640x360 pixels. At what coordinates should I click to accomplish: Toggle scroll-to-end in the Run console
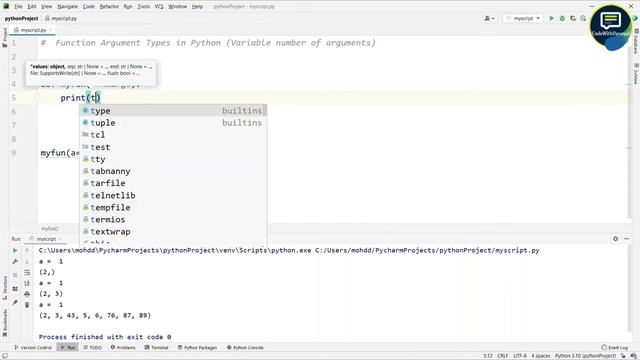click(27, 283)
